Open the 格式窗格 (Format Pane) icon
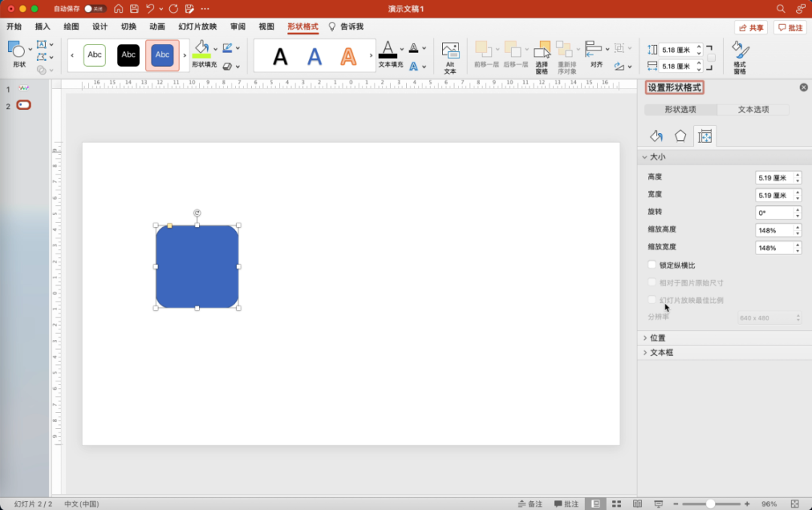812x510 pixels. (740, 57)
